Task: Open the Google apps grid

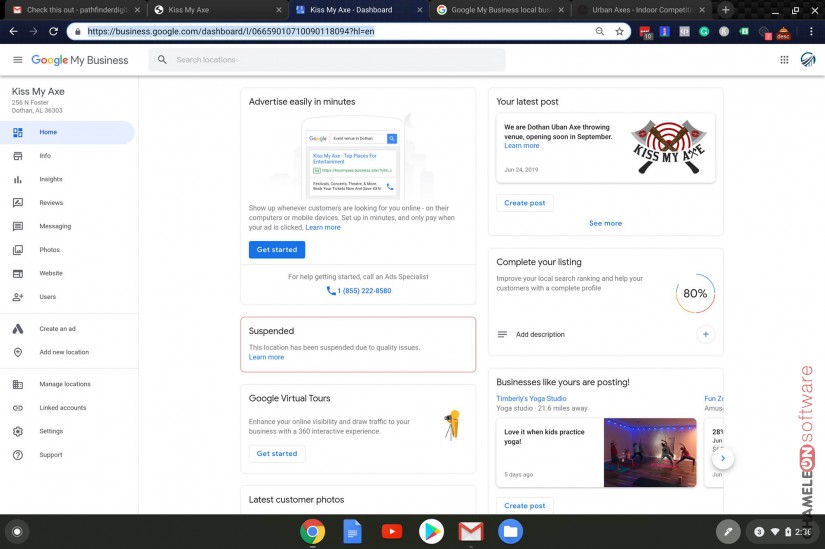Action: [x=784, y=60]
